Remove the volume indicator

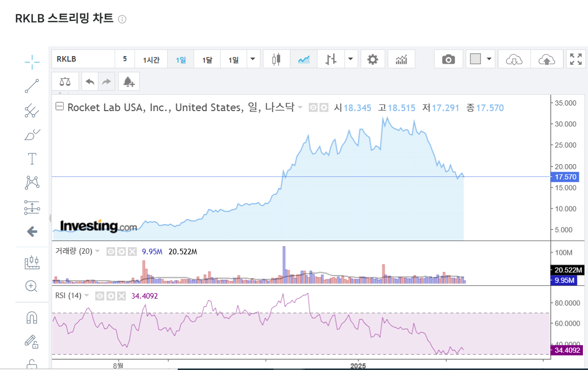click(132, 251)
